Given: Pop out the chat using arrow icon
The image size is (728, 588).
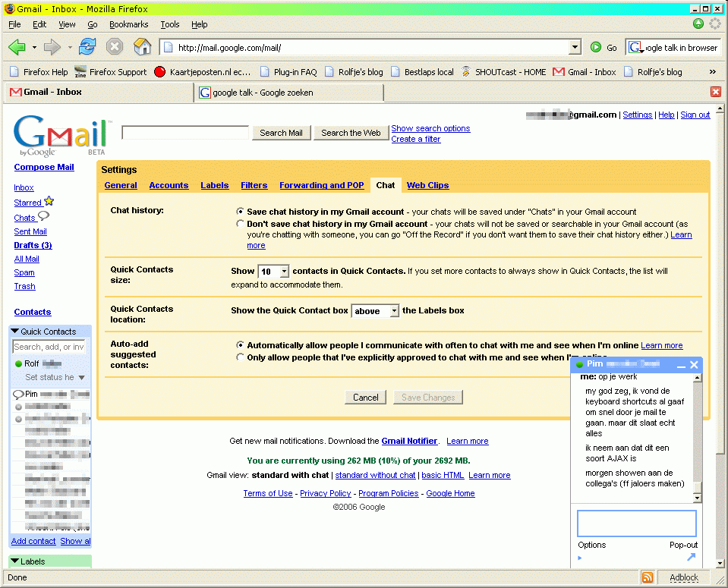Looking at the screenshot, I should pos(691,557).
